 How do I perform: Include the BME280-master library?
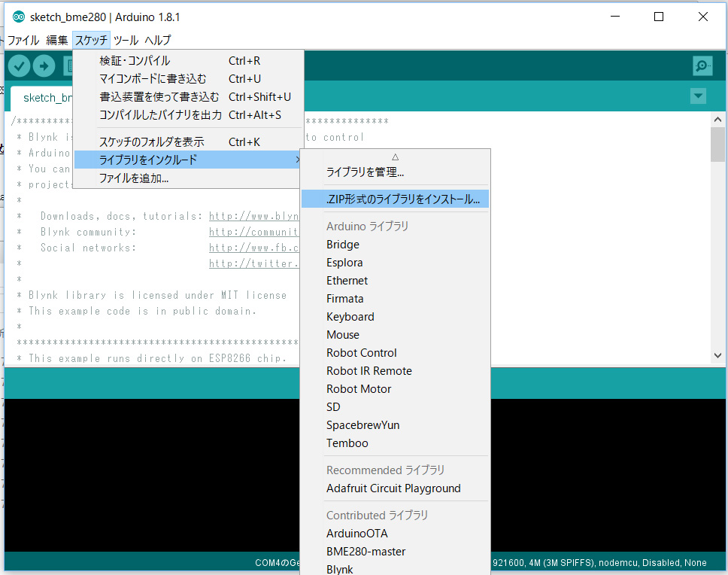366,552
